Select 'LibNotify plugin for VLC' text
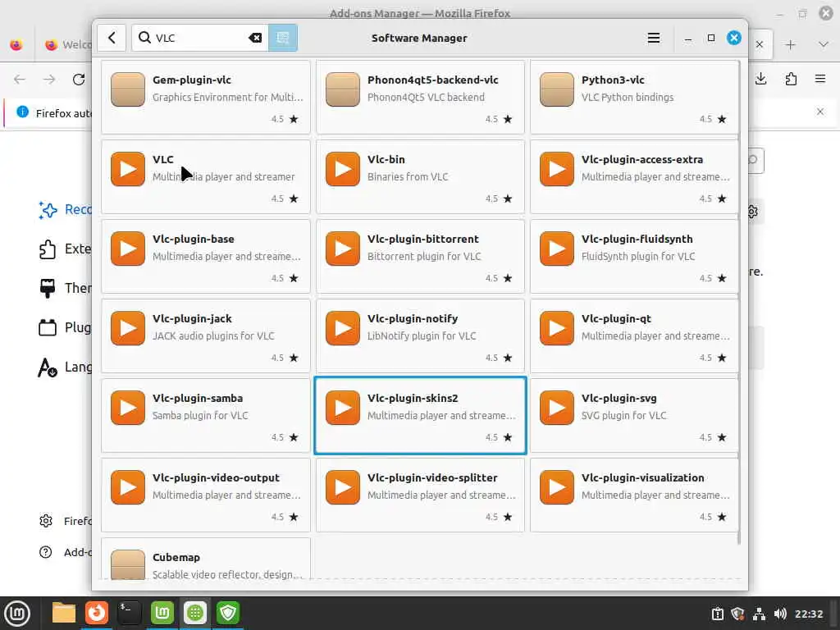Screen dimensions: 840x630 [422, 336]
